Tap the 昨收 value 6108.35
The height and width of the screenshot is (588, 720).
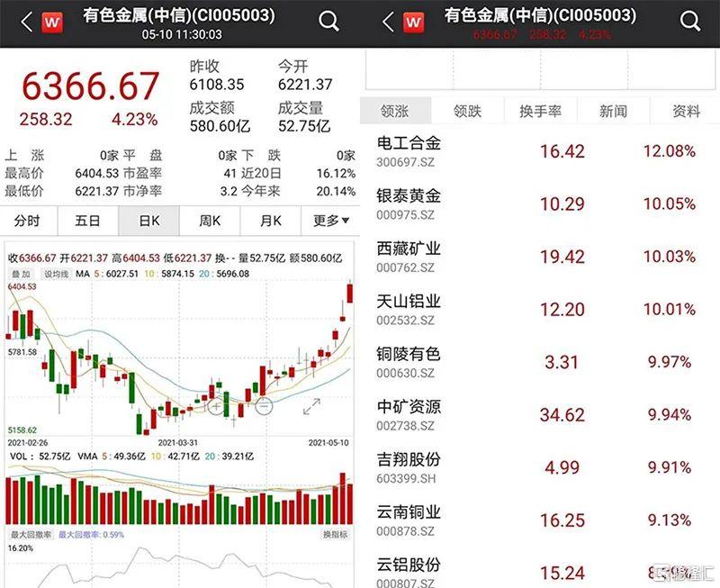coord(217,85)
